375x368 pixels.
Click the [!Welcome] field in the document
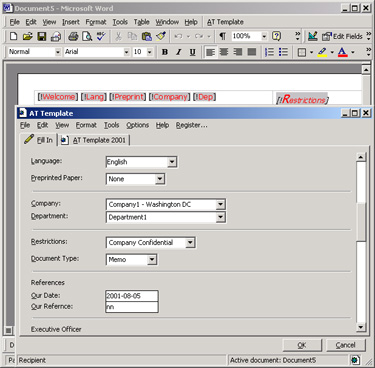point(58,97)
